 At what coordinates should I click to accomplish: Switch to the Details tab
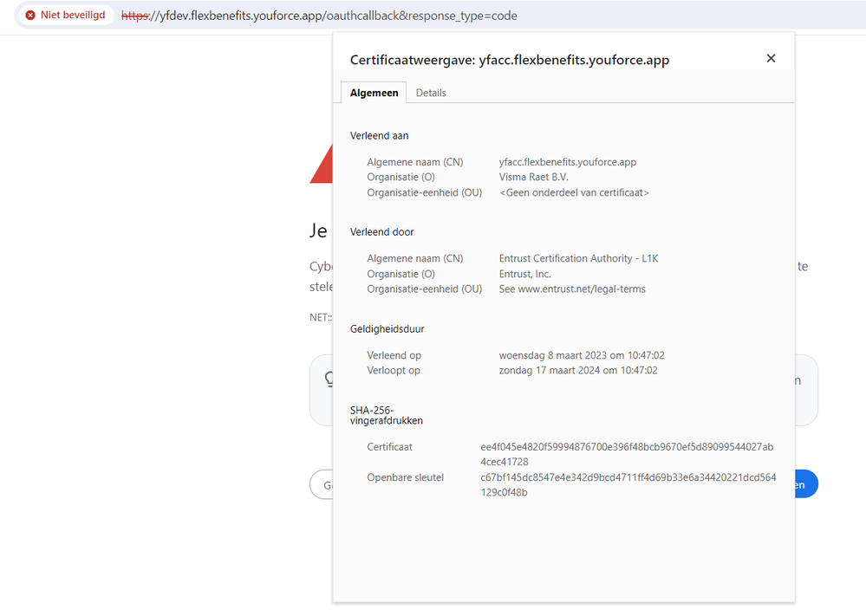point(431,93)
